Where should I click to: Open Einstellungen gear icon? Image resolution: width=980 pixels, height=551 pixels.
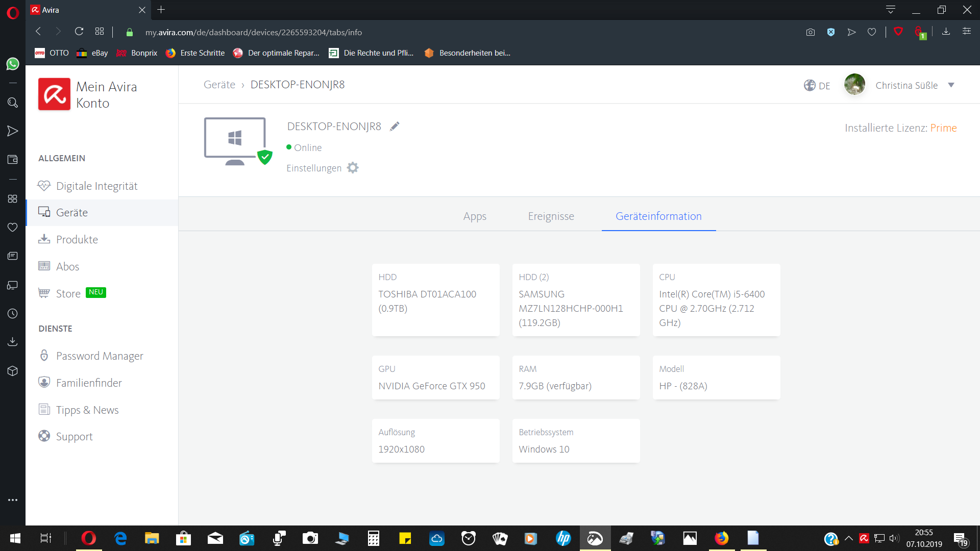pos(353,168)
